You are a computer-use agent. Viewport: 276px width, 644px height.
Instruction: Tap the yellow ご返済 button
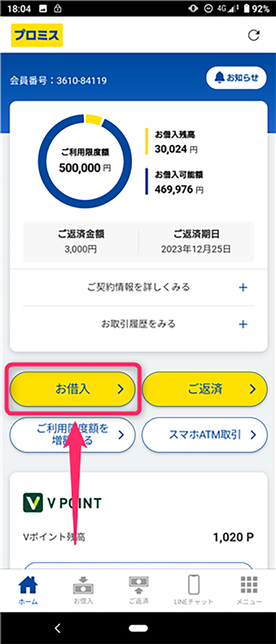[x=205, y=389]
